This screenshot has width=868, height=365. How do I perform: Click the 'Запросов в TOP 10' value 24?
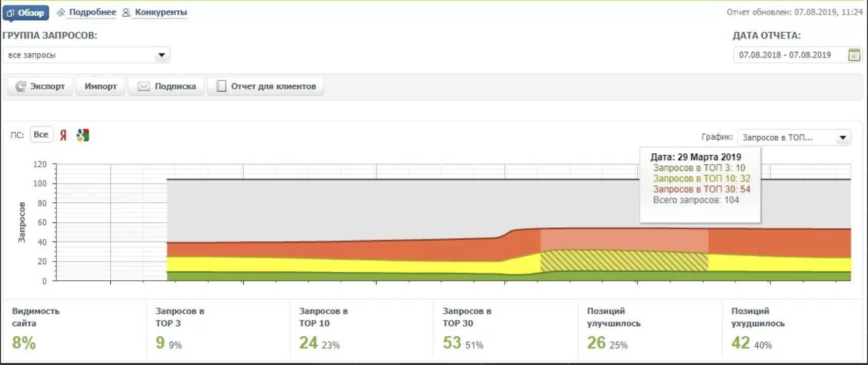pos(308,343)
